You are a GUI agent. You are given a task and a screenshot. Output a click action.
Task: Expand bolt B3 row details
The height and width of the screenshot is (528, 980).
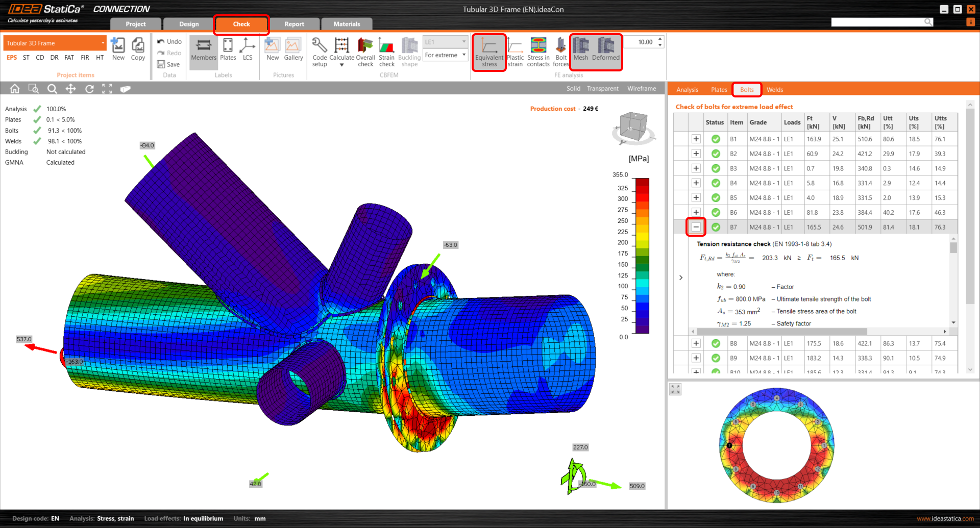[x=696, y=168]
